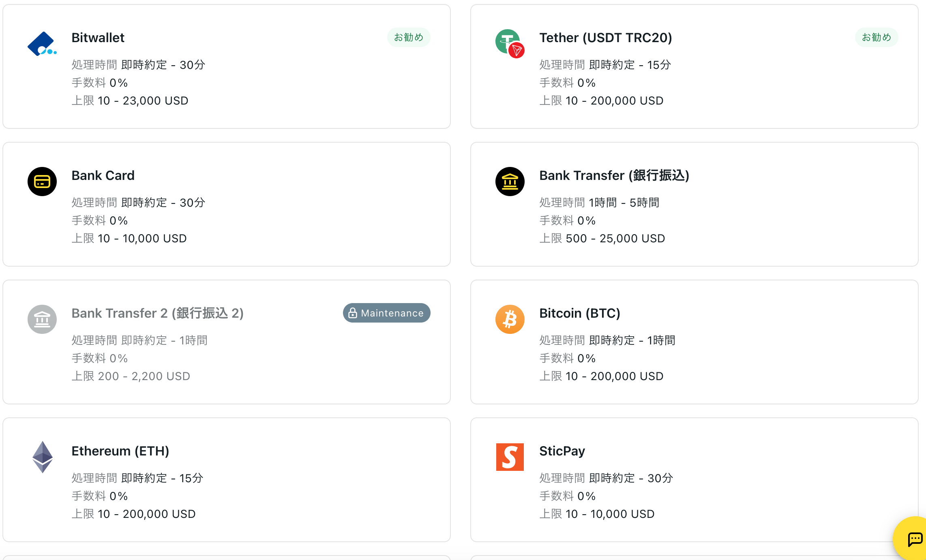Click Bank Transfer processing time '1時間 - 5時間'

click(x=624, y=203)
